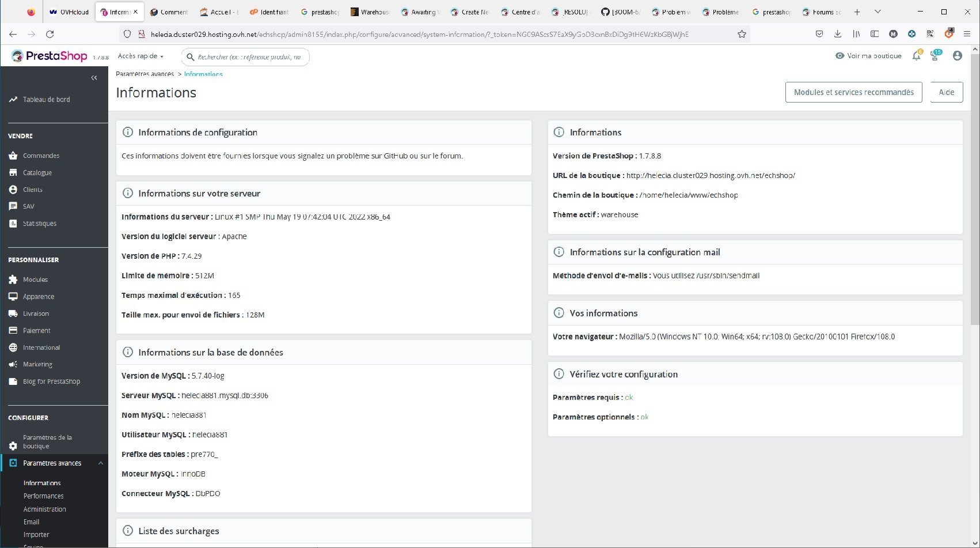Click Modules et services recommandés button
Screen dimensions: 980x548
tap(853, 92)
